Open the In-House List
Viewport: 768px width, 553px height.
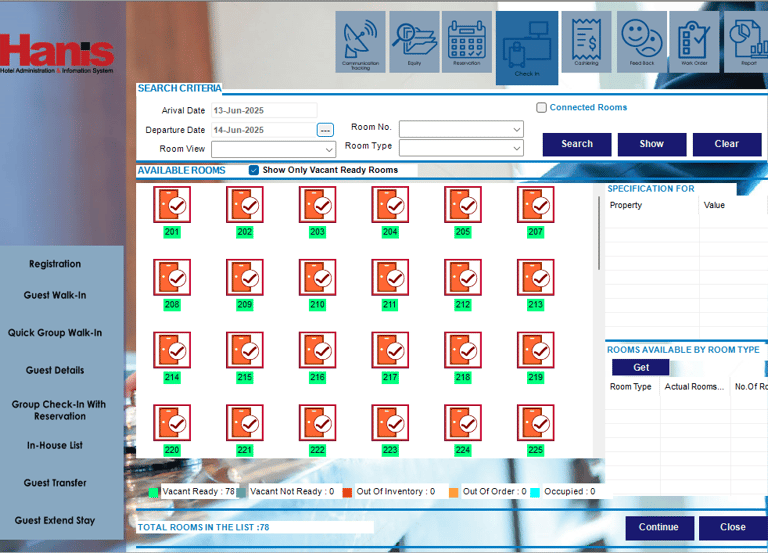pyautogui.click(x=55, y=445)
